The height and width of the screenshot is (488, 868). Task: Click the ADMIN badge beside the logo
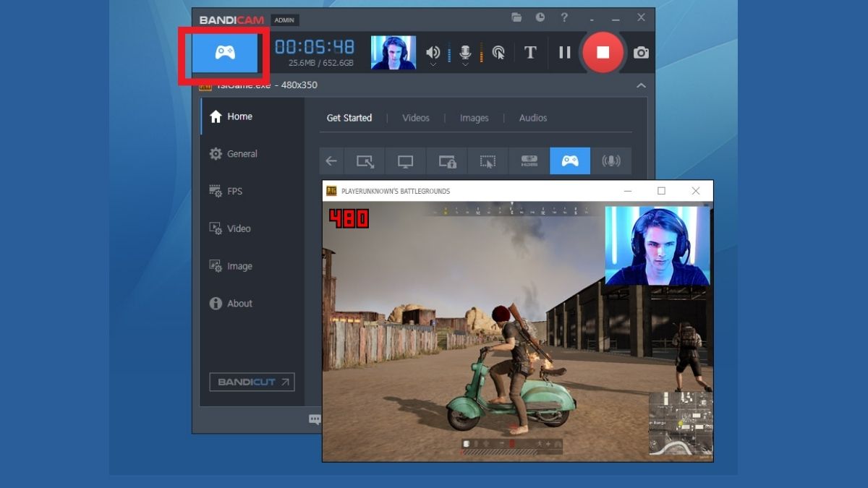[285, 20]
